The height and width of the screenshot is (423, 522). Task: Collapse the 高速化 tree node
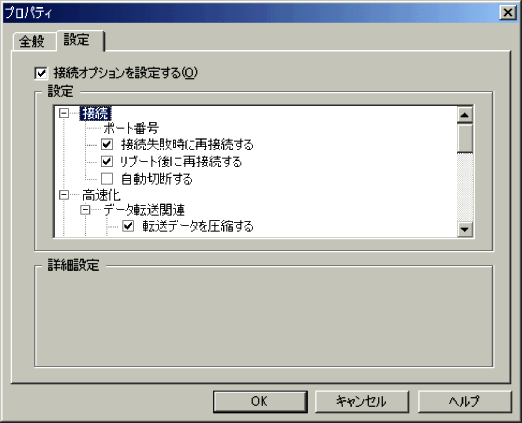tap(64, 195)
